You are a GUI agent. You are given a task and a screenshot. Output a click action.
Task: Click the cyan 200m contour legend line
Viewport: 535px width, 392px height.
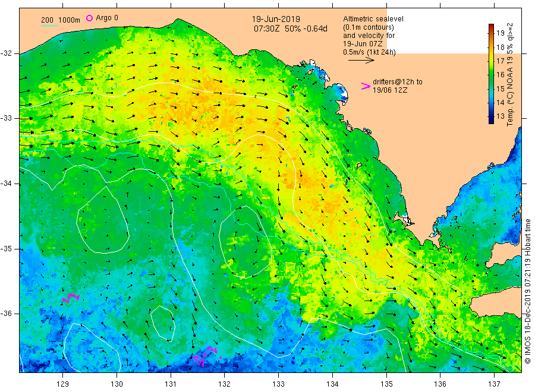click(50, 26)
